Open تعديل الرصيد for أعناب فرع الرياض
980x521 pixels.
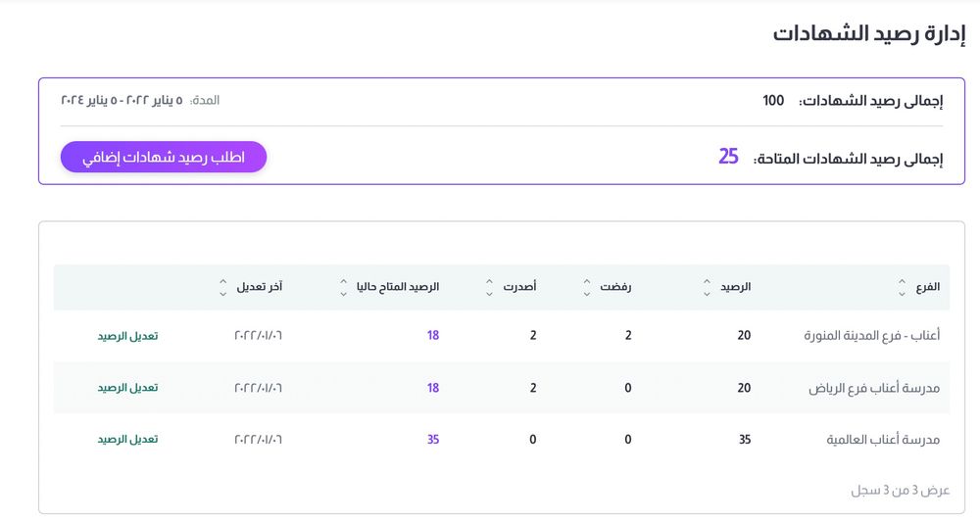pos(127,388)
